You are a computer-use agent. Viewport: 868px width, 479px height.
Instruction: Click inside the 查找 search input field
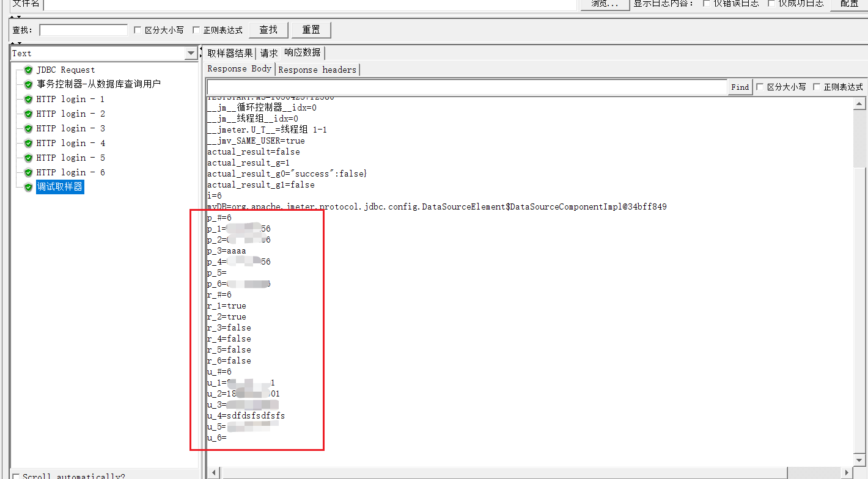pos(83,29)
